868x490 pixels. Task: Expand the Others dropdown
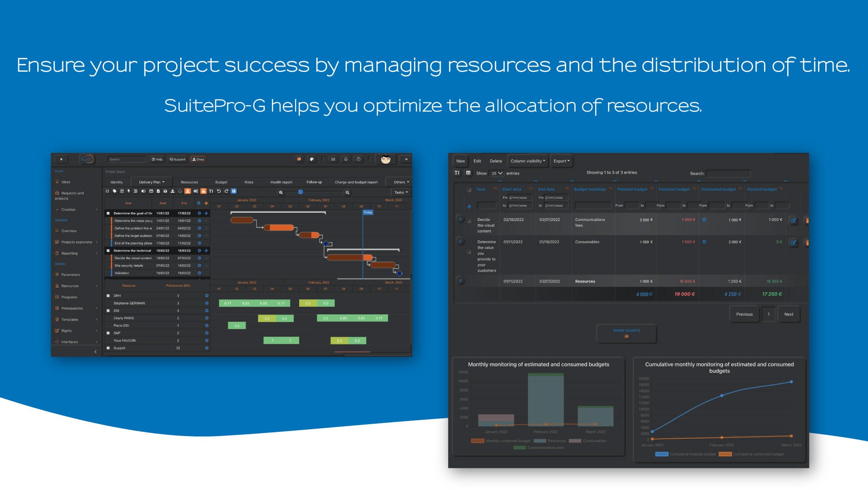(401, 182)
